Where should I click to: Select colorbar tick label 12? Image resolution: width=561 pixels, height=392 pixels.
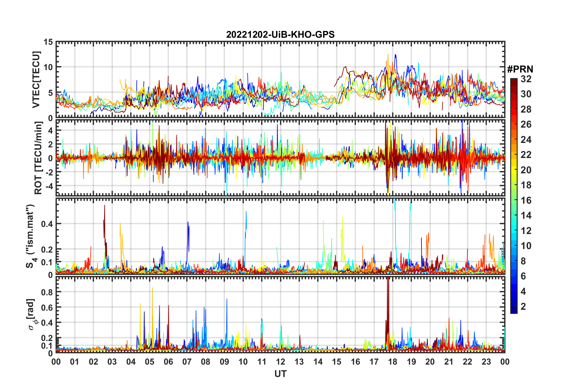click(x=526, y=231)
